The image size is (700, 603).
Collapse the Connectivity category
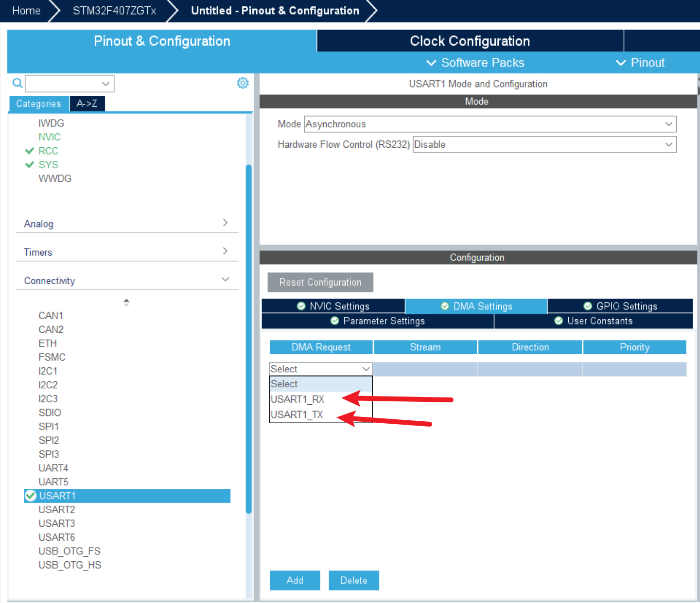[127, 280]
